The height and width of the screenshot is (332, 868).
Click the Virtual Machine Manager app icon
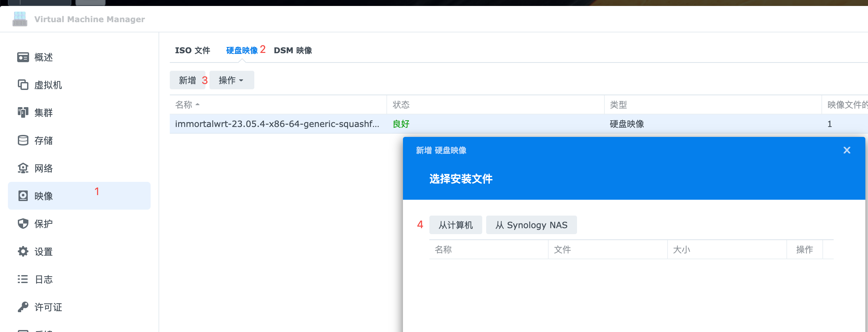coord(20,19)
